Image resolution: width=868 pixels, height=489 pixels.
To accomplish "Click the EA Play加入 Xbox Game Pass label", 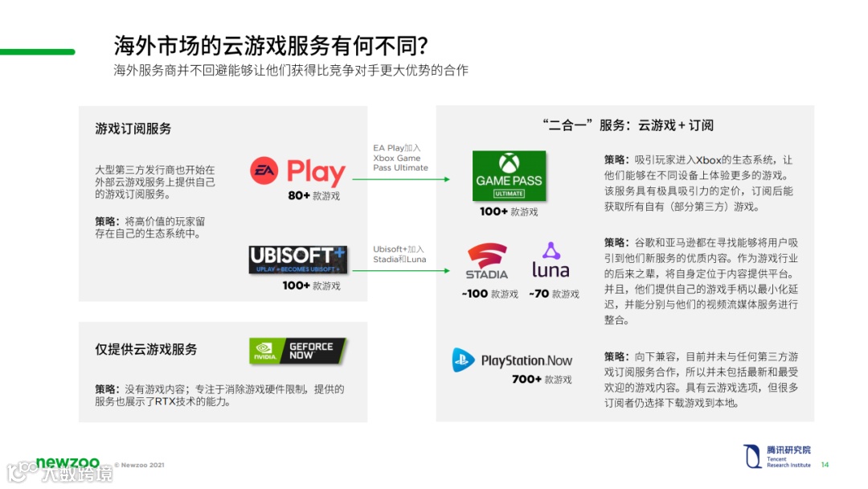I will point(400,158).
